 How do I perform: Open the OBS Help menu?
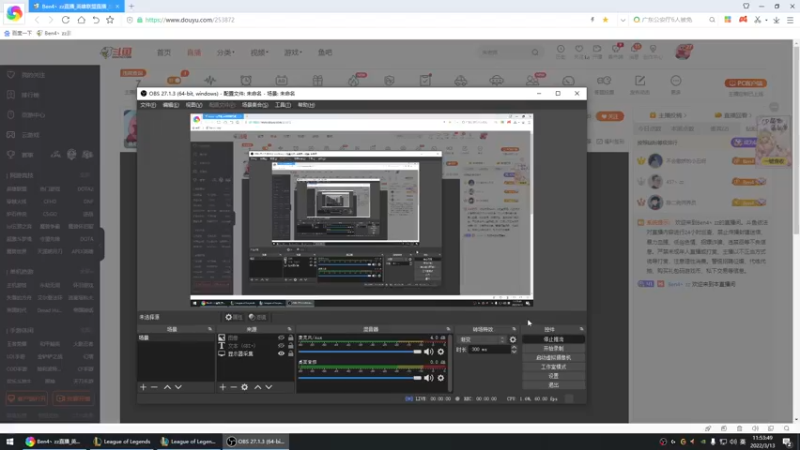(306, 105)
